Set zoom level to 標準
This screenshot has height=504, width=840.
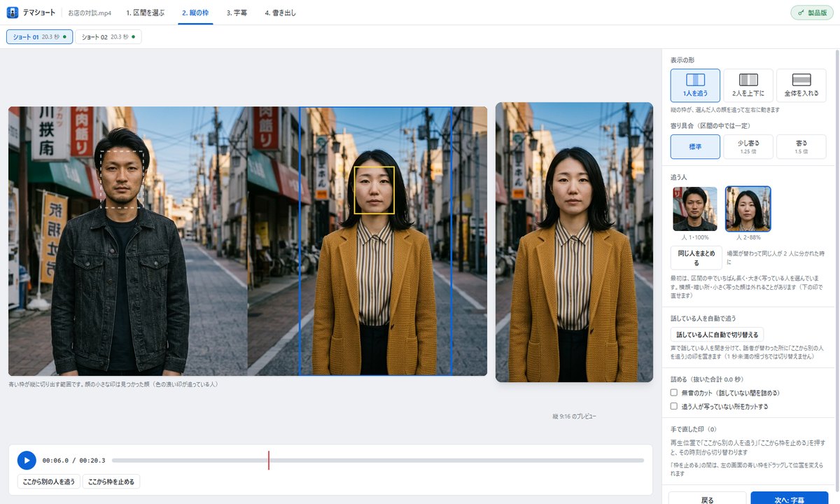695,147
